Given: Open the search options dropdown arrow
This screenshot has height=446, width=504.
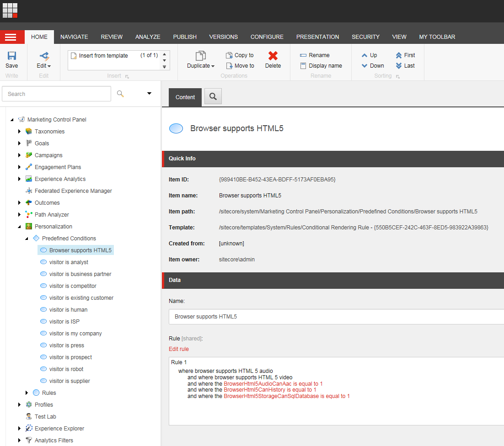Looking at the screenshot, I should tap(149, 94).
